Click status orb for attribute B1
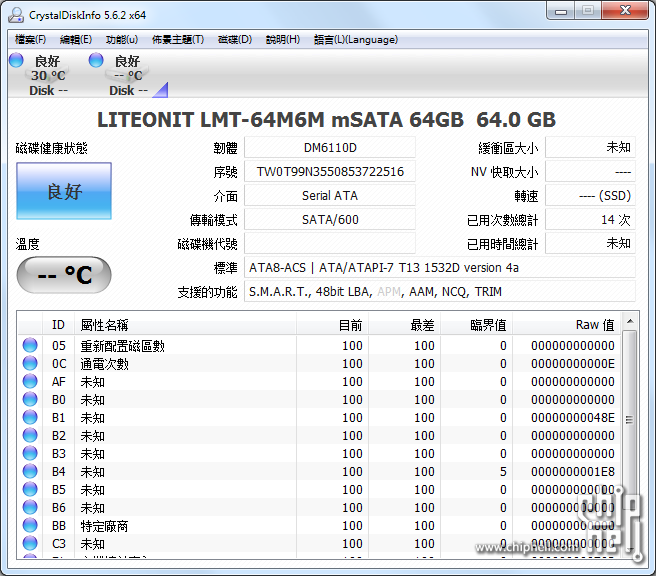Screen dimensions: 656x576 [30, 417]
